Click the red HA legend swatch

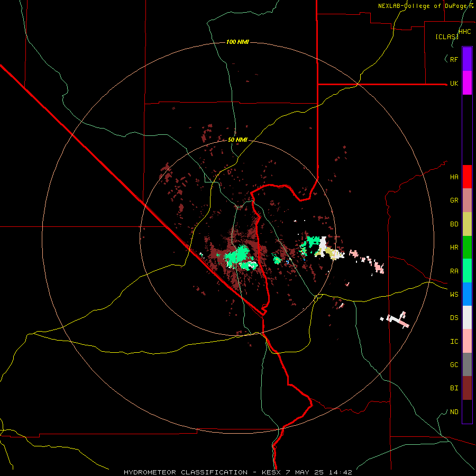pos(467,177)
